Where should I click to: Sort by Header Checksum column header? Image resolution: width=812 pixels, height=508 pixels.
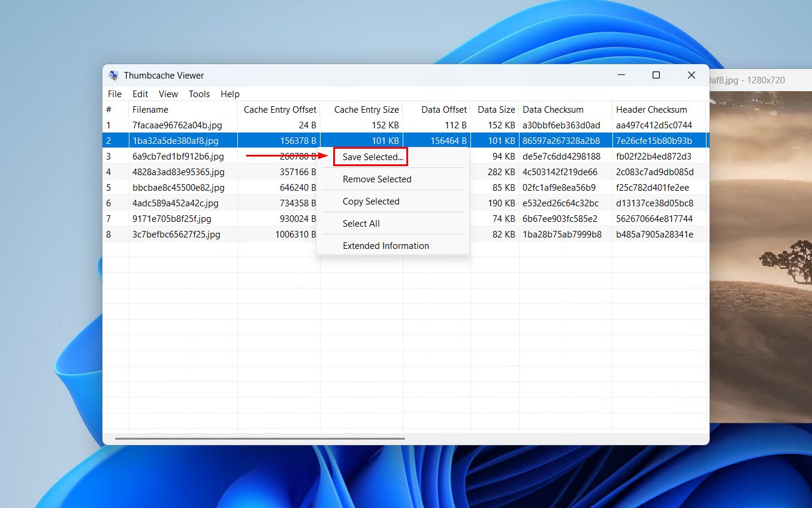click(659, 110)
